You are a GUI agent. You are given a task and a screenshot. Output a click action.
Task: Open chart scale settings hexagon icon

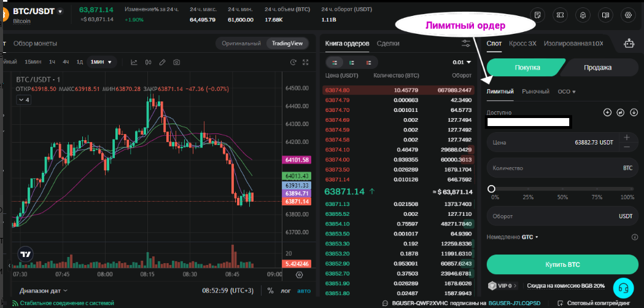tap(300, 275)
